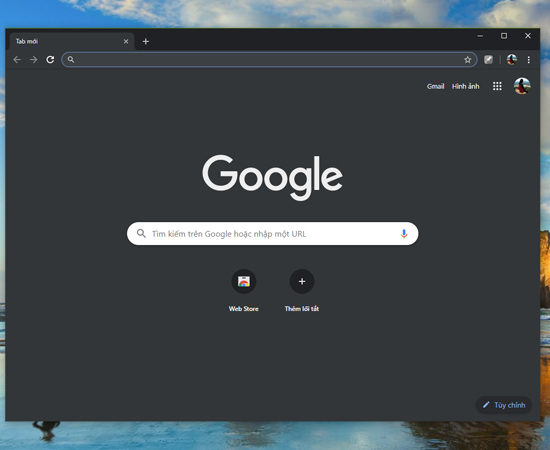This screenshot has width=550, height=450.
Task: Maximize the Chrome window
Action: click(x=504, y=36)
